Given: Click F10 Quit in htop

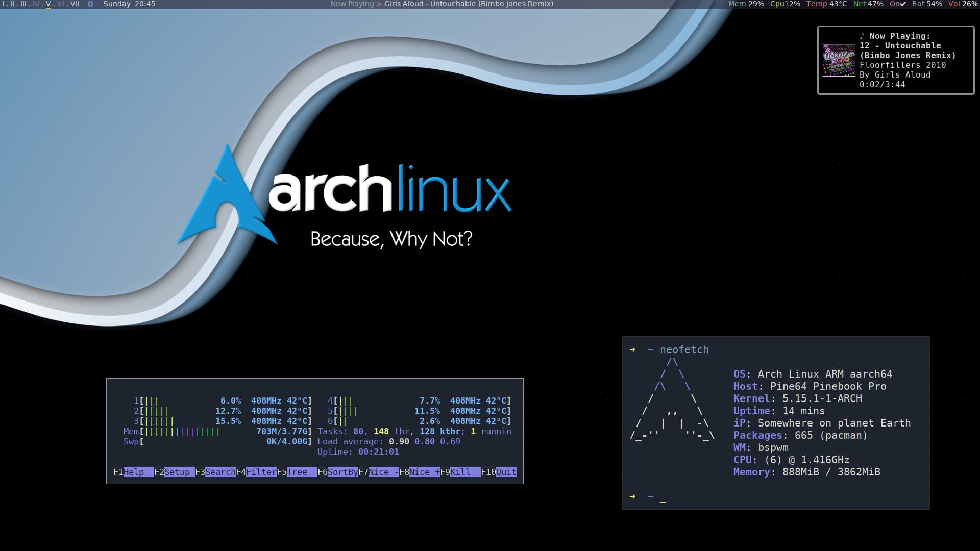Looking at the screenshot, I should click(498, 472).
